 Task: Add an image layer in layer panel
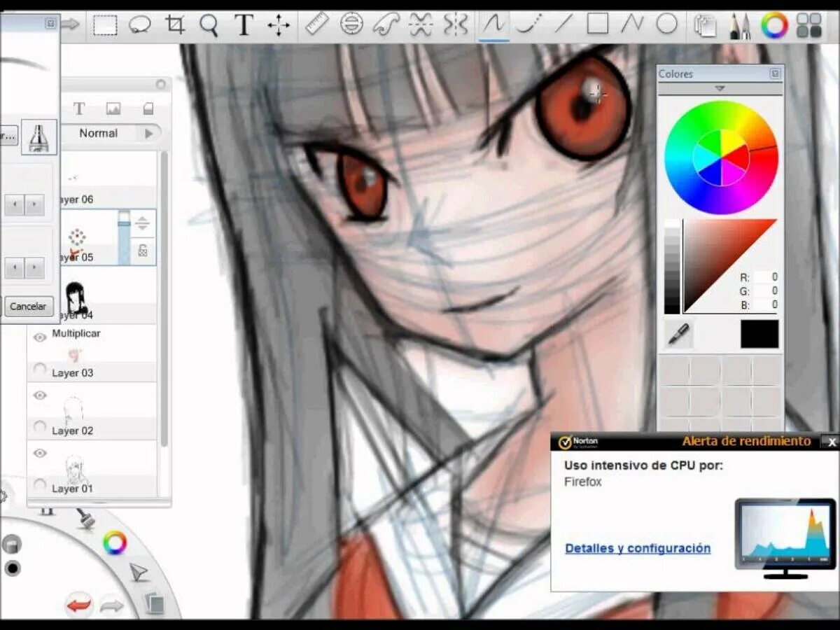[113, 108]
